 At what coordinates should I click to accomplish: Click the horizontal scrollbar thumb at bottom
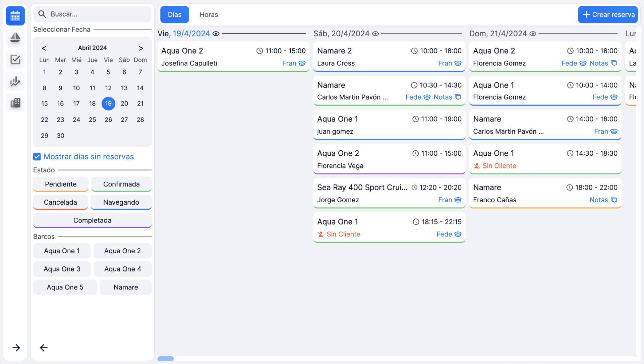[166, 359]
